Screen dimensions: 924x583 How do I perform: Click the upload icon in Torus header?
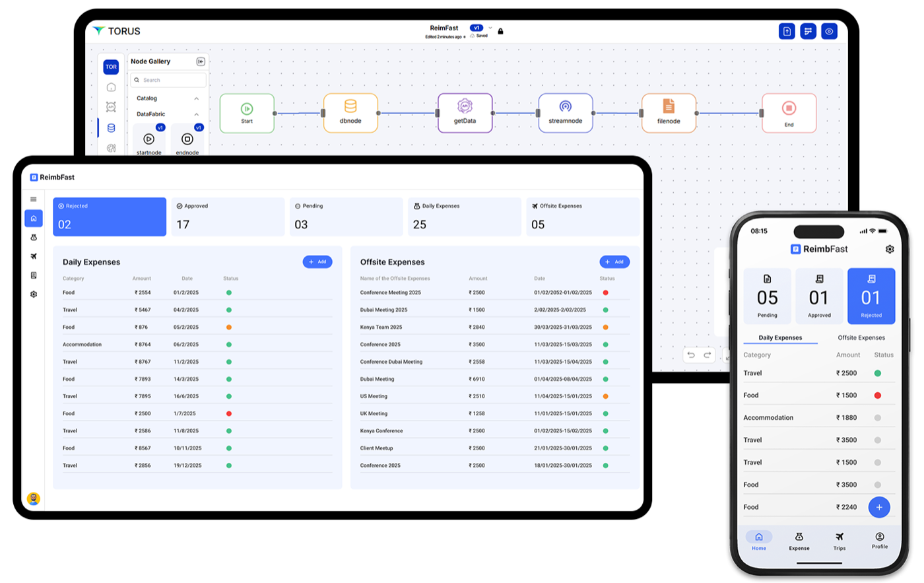(x=787, y=31)
